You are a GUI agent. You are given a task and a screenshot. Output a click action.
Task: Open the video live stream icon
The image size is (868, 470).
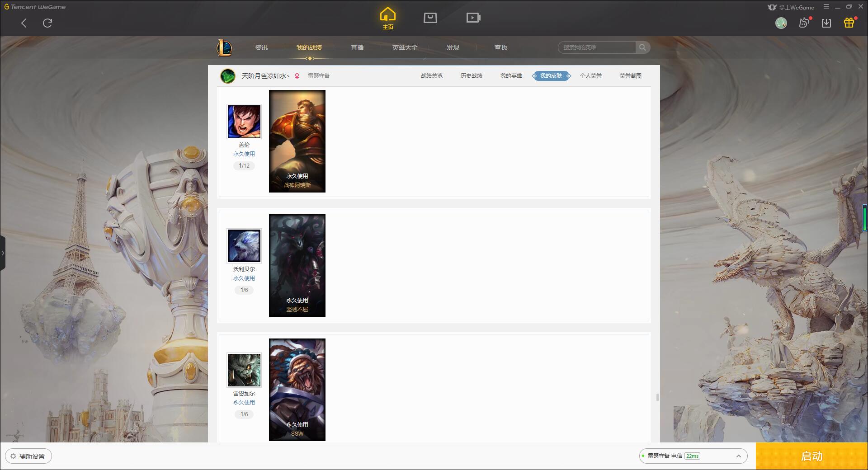tap(473, 18)
